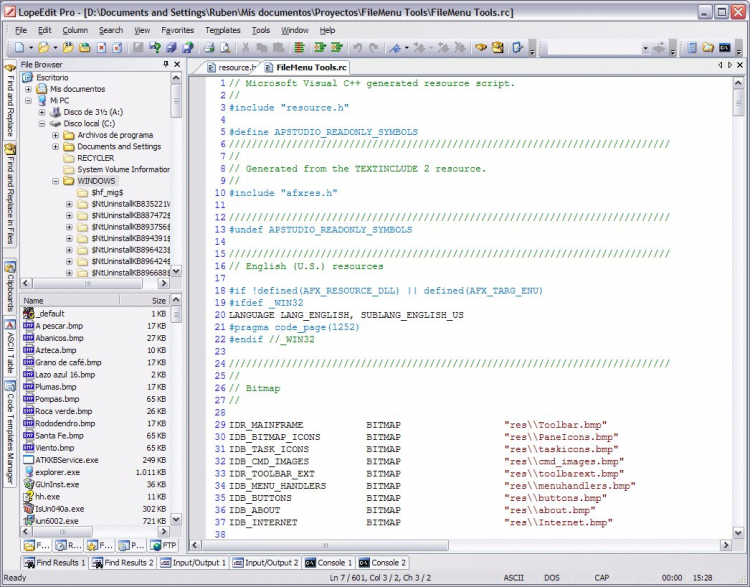
Task: Click the New file toolbar icon
Action: 21,47
